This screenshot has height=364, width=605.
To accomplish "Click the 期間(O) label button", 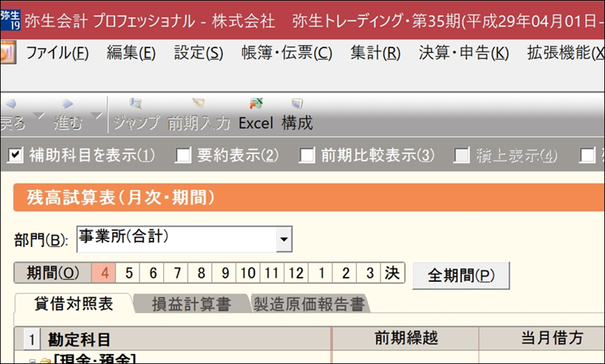I will 53,273.
